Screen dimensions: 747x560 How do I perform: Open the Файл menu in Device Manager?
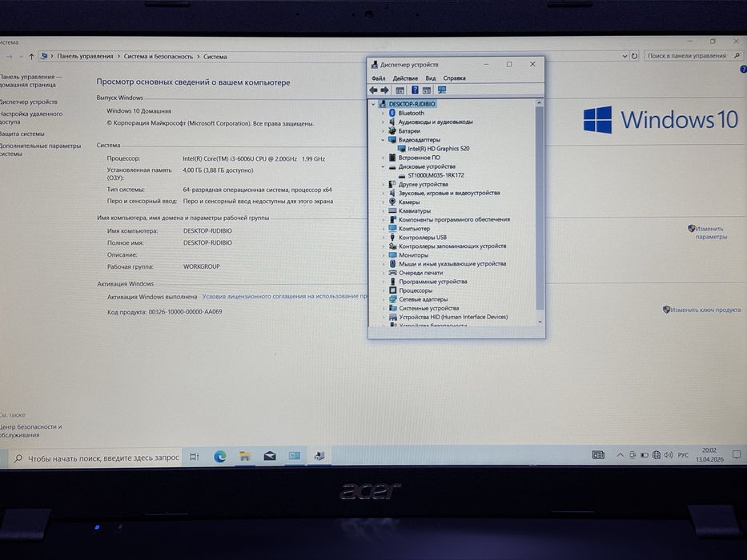pos(378,78)
